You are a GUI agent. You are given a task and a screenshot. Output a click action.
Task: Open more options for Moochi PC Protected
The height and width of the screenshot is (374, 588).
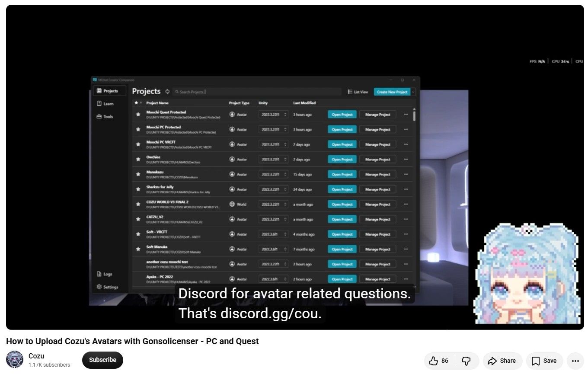point(406,130)
